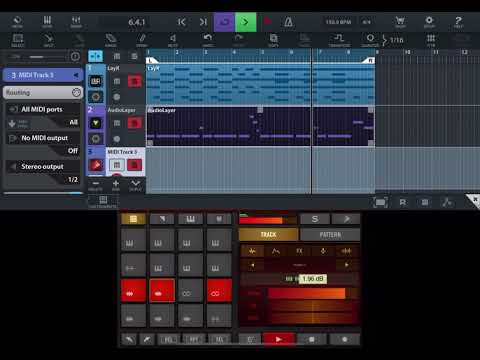
Task: Click the add track plus icon
Action: pos(116,185)
